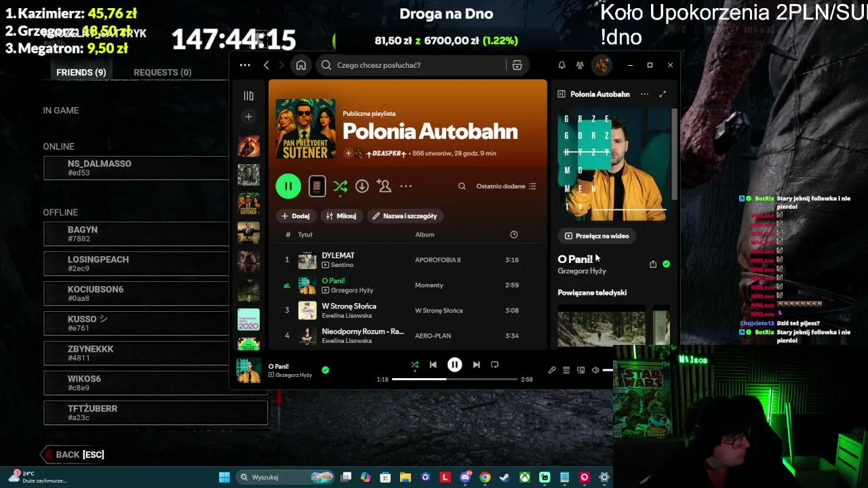This screenshot has width=868, height=488.
Task: Select the Nieodporny Rozum track
Action: coord(363,331)
